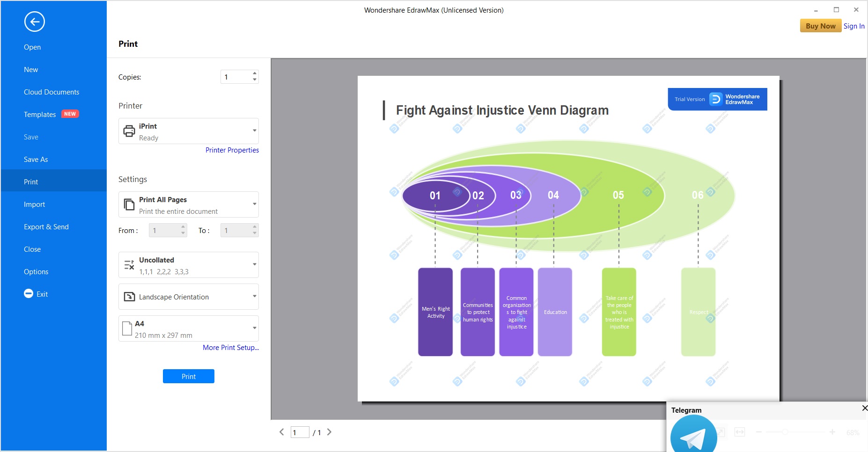This screenshot has width=868, height=452.
Task: Click the back arrow circle icon
Action: pos(34,22)
